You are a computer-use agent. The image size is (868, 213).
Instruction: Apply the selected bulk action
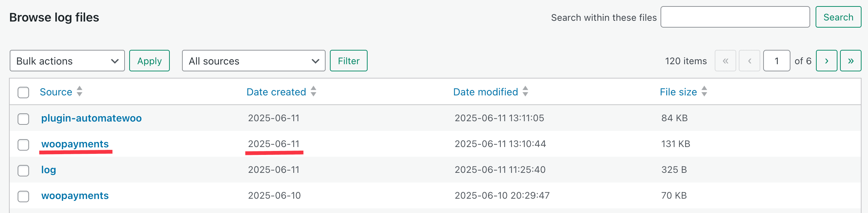point(149,61)
